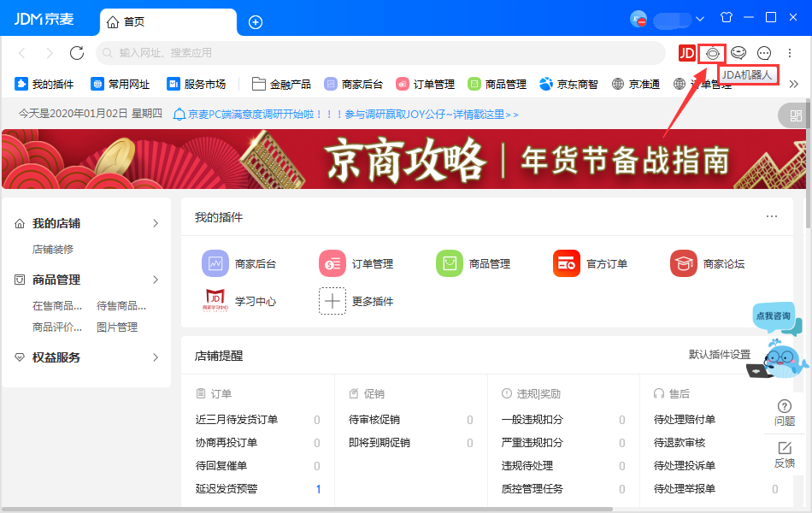This screenshot has height=513, width=812.
Task: Open the skin theme shirt icon
Action: 727,18
